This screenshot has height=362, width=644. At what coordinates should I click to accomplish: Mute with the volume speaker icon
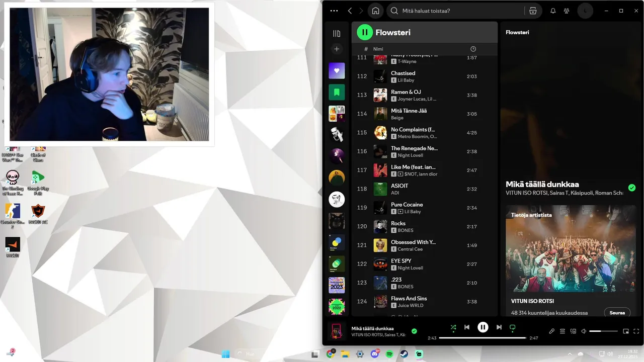pyautogui.click(x=584, y=331)
